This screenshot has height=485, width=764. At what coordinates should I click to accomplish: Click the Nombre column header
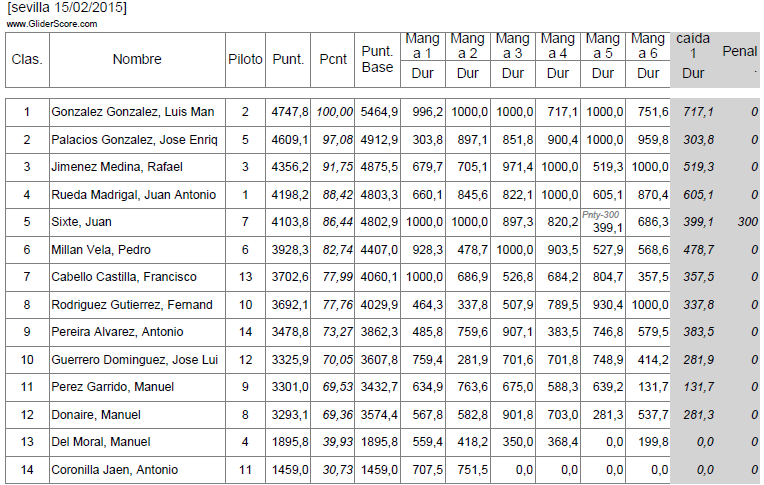point(137,60)
